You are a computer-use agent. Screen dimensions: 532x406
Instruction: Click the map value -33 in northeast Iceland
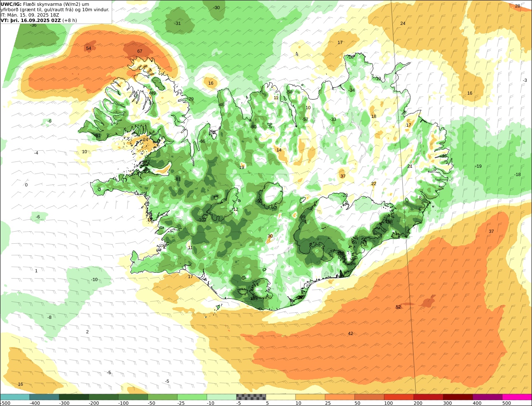[333, 119]
